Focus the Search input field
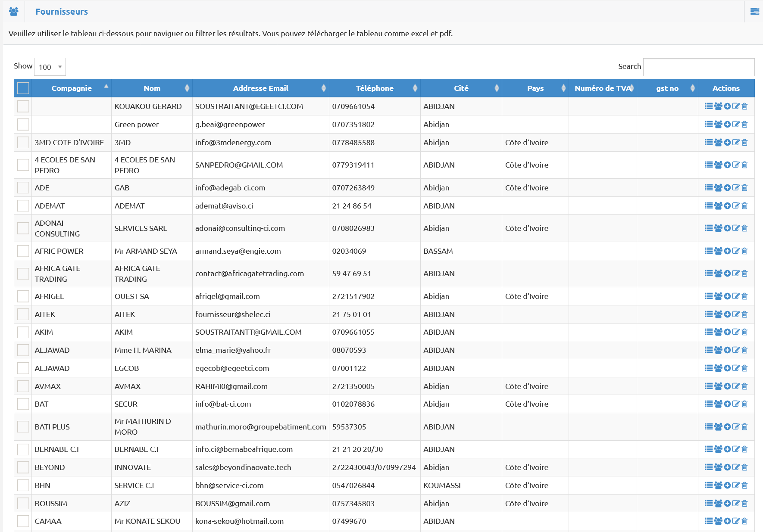Image resolution: width=763 pixels, height=532 pixels. [x=698, y=67]
